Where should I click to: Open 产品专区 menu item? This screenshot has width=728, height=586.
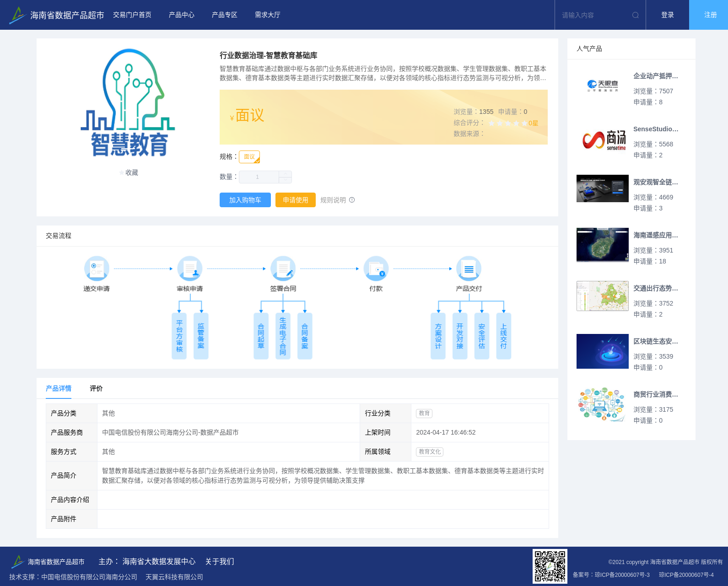pos(225,15)
